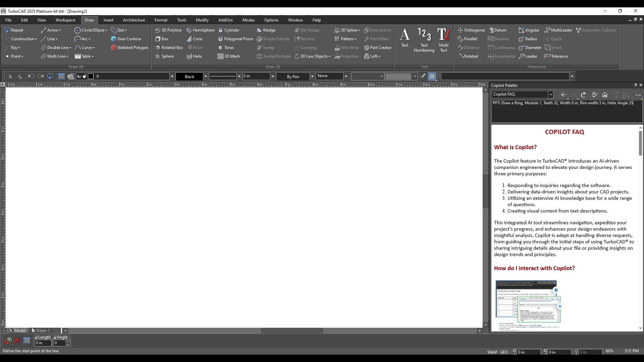
Task: Click the Copilot prompt text field
Action: [567, 111]
